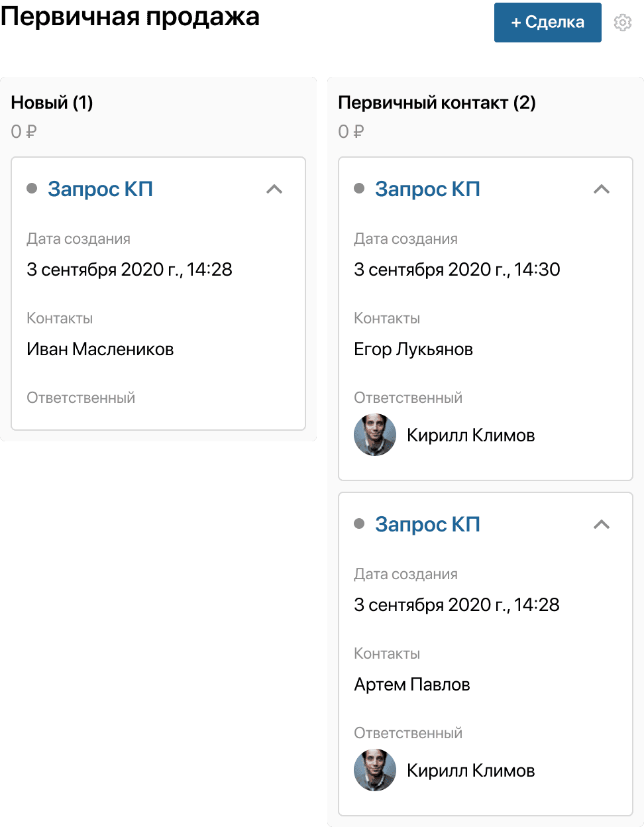
Task: Select contact name Егор Лукьянов
Action: point(413,349)
